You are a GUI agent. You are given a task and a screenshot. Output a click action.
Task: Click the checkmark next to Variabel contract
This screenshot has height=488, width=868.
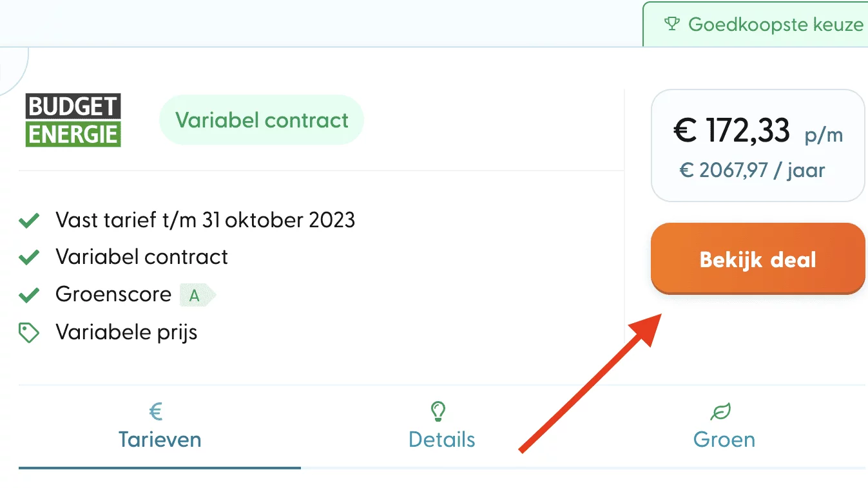28,256
